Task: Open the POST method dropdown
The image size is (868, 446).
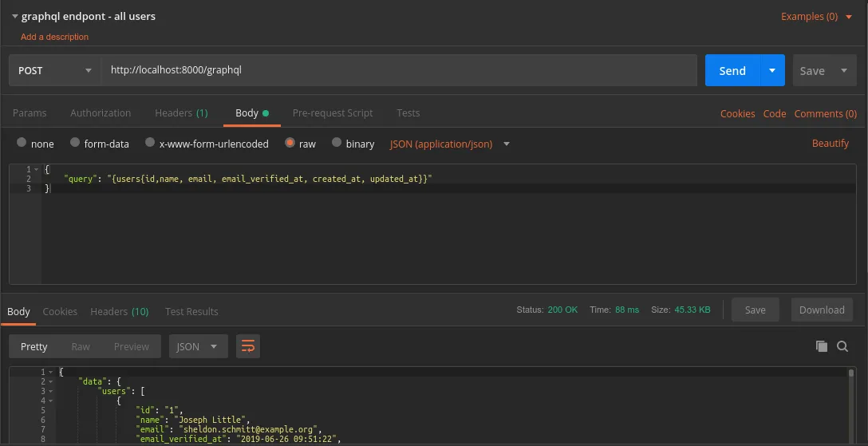Action: point(55,71)
